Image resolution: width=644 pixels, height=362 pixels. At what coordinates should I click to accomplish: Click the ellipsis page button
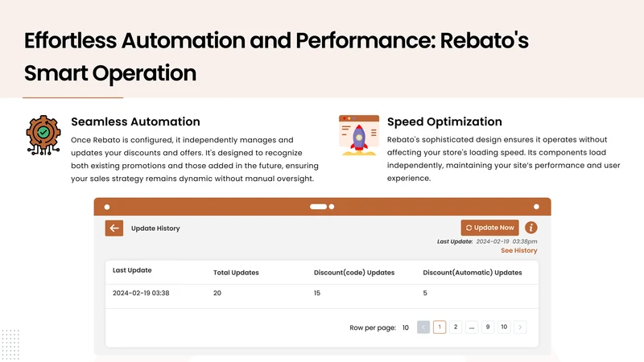pyautogui.click(x=472, y=327)
